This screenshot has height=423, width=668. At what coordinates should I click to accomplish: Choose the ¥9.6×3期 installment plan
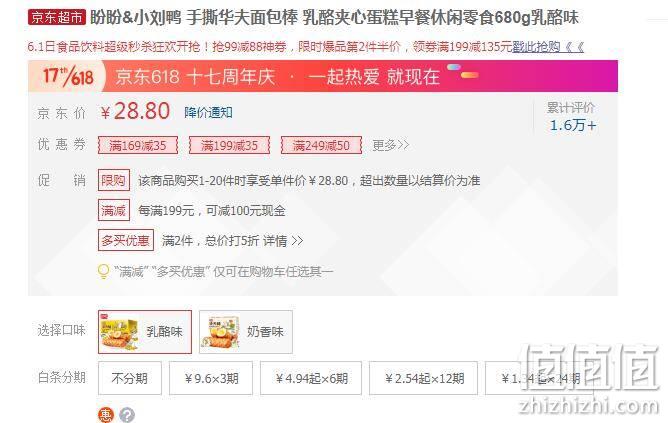(211, 378)
